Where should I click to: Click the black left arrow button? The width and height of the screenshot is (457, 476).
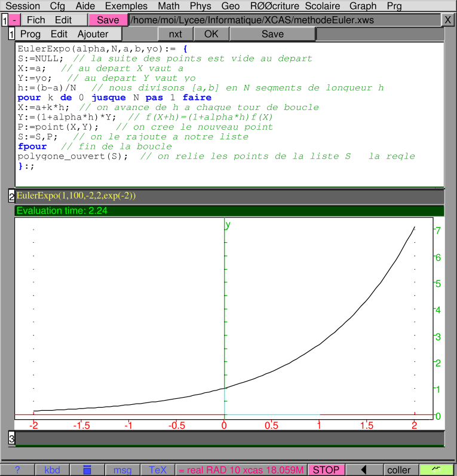click(364, 470)
